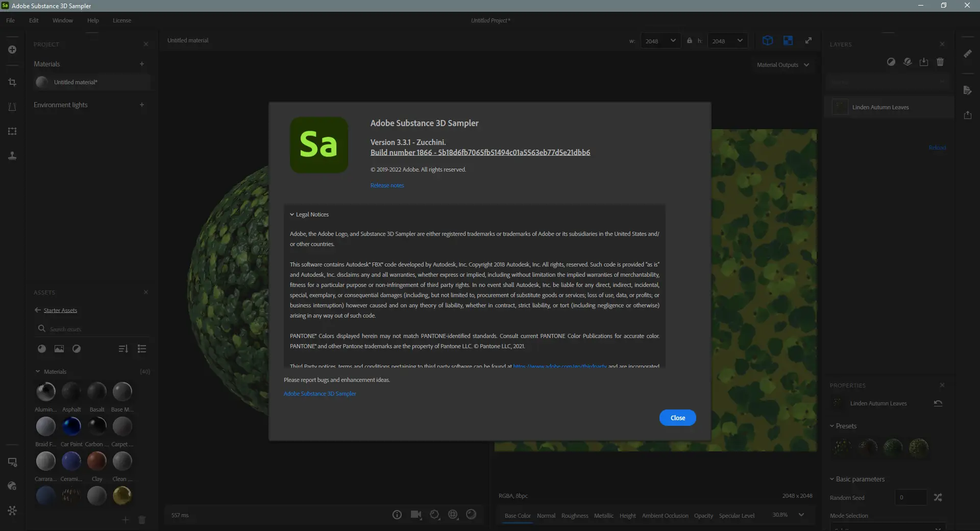Open the Help menu
Image resolution: width=980 pixels, height=531 pixels.
(x=93, y=20)
